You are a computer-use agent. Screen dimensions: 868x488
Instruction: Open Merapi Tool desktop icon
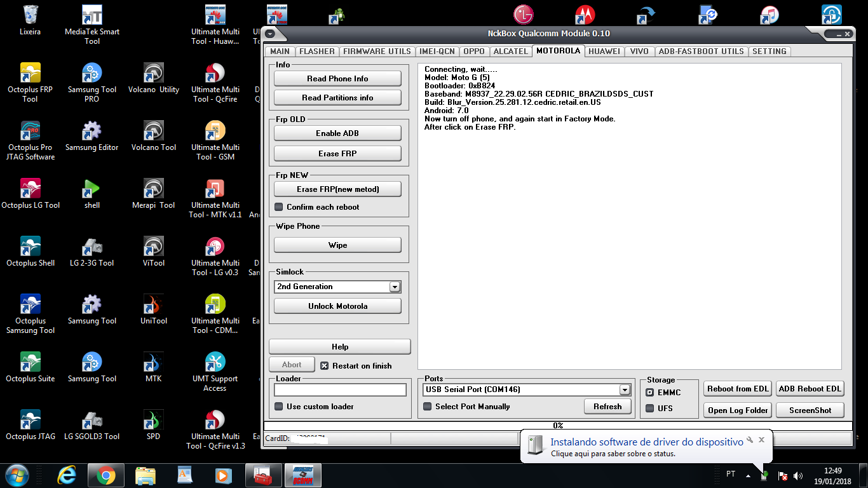[x=153, y=194]
